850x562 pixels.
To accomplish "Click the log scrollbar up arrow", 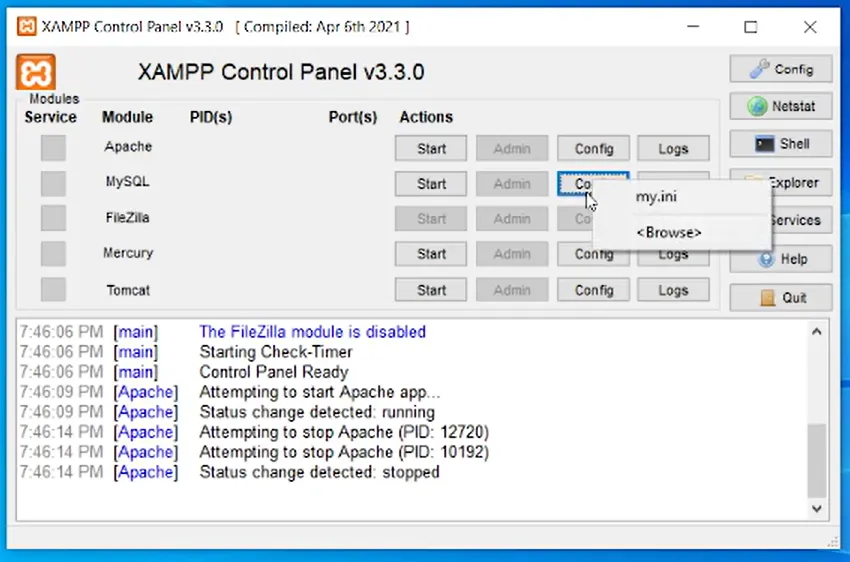I will coord(817,332).
